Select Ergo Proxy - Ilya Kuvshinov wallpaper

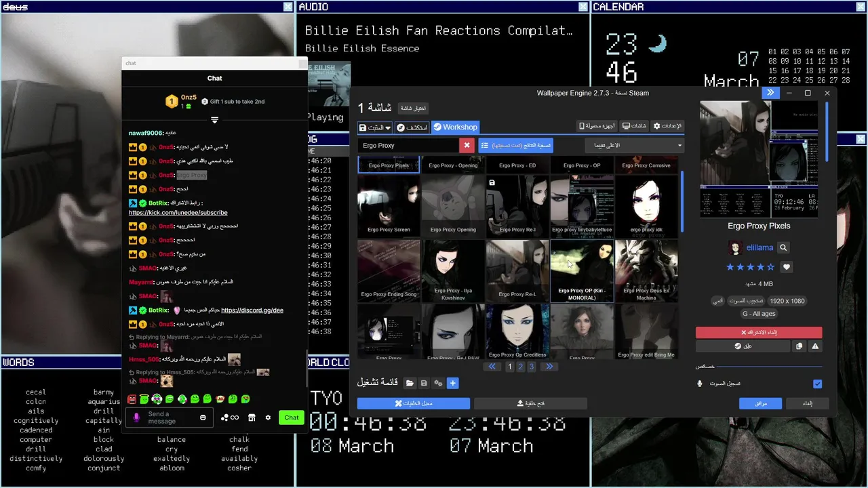[x=453, y=270]
